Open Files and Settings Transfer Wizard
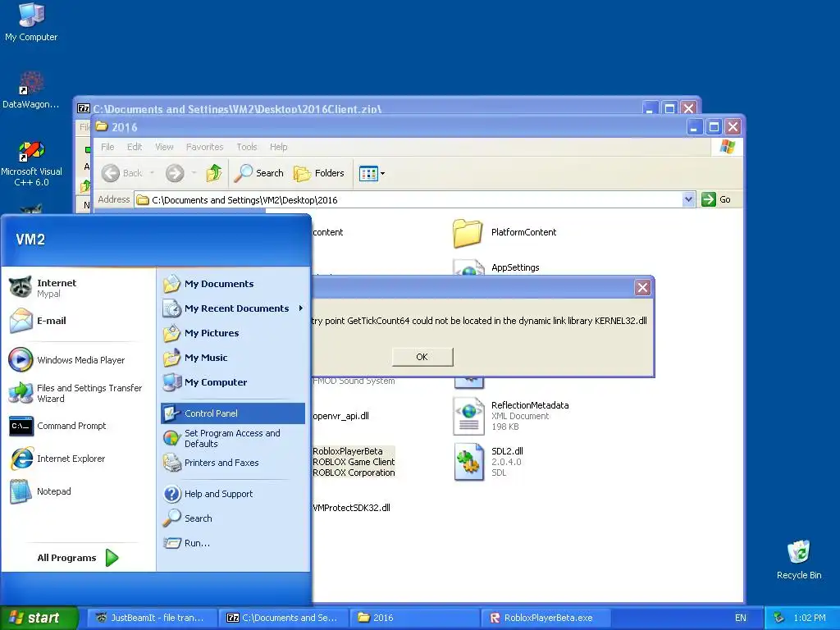The width and height of the screenshot is (840, 630). (x=76, y=393)
